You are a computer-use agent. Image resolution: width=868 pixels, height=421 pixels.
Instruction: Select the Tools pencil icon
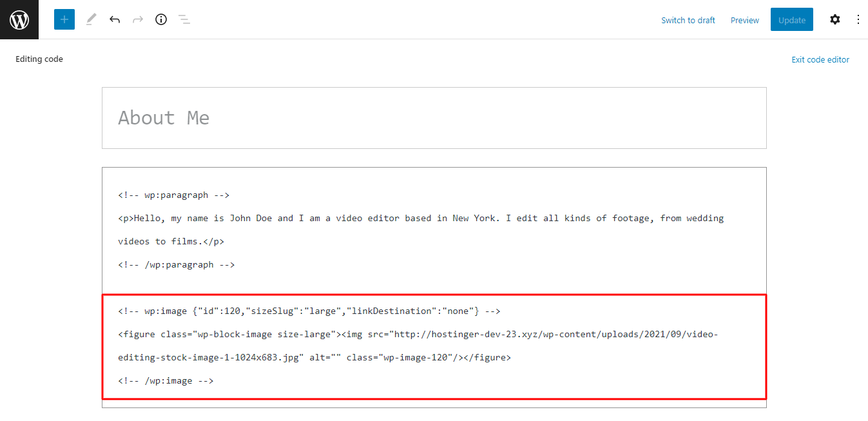coord(90,19)
